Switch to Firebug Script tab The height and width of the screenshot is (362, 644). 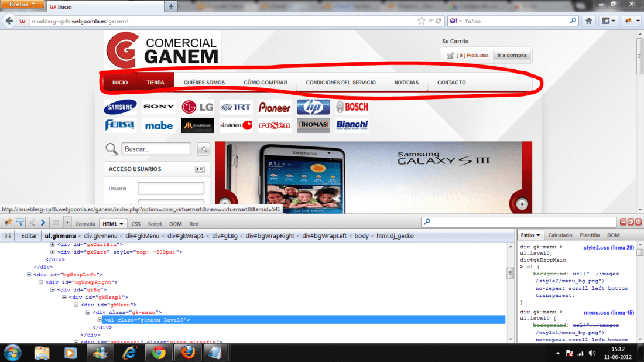pos(155,224)
